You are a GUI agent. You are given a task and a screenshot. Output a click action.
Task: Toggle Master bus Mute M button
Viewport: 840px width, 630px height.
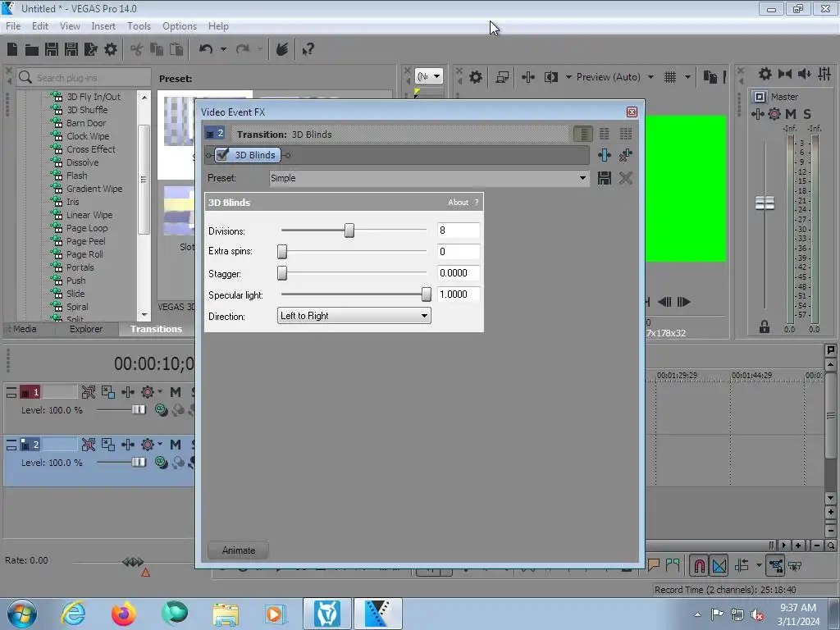tap(791, 114)
